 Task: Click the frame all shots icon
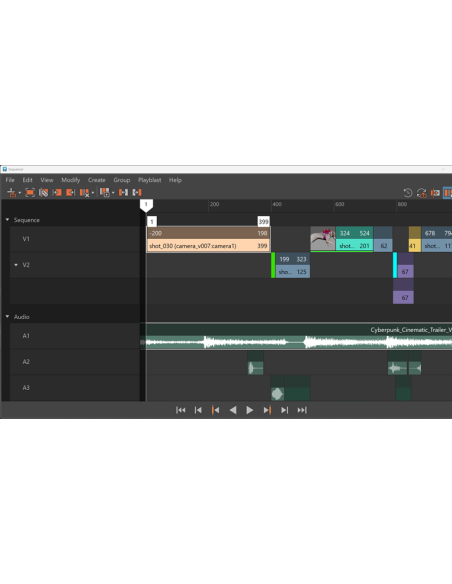tap(30, 193)
